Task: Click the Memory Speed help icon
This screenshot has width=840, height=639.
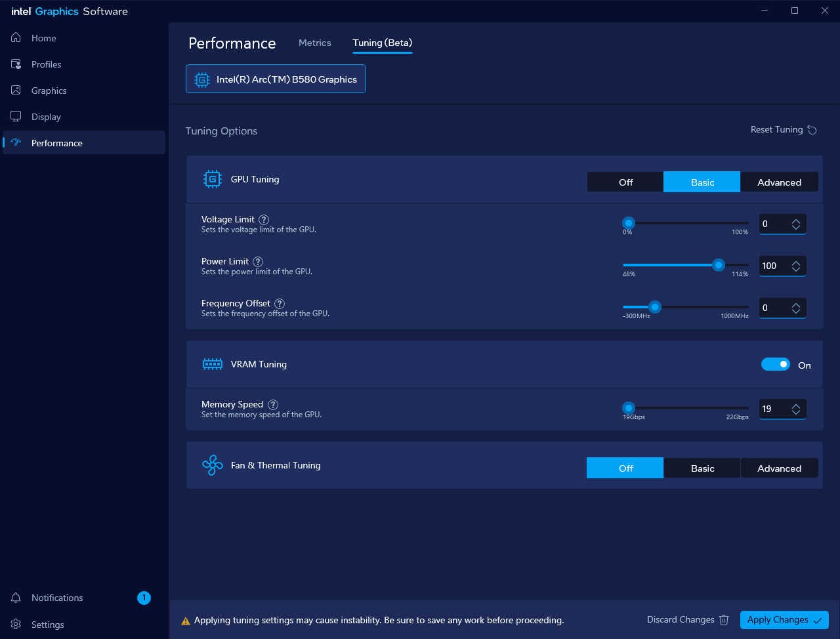Action: [x=273, y=405]
